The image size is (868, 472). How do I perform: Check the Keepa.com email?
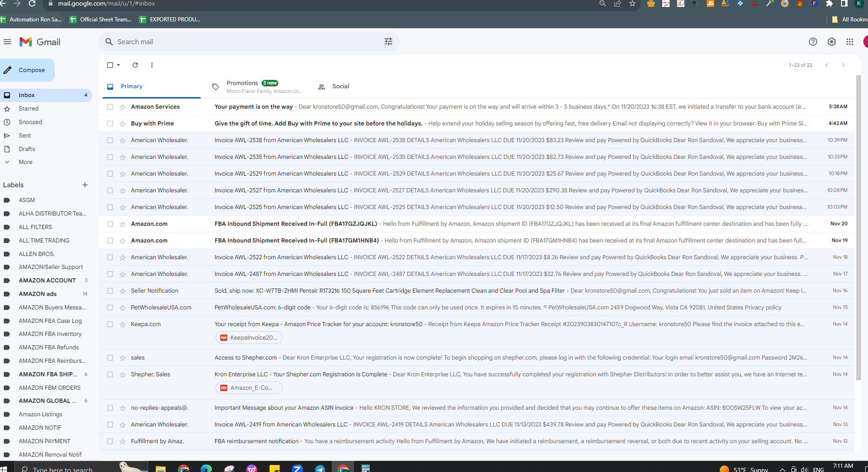click(x=110, y=324)
